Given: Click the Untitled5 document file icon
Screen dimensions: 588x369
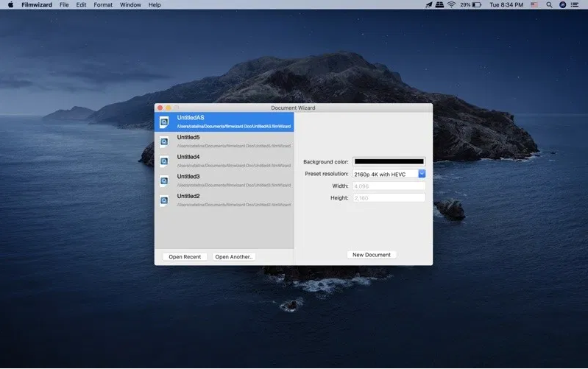Looking at the screenshot, I should (x=164, y=141).
